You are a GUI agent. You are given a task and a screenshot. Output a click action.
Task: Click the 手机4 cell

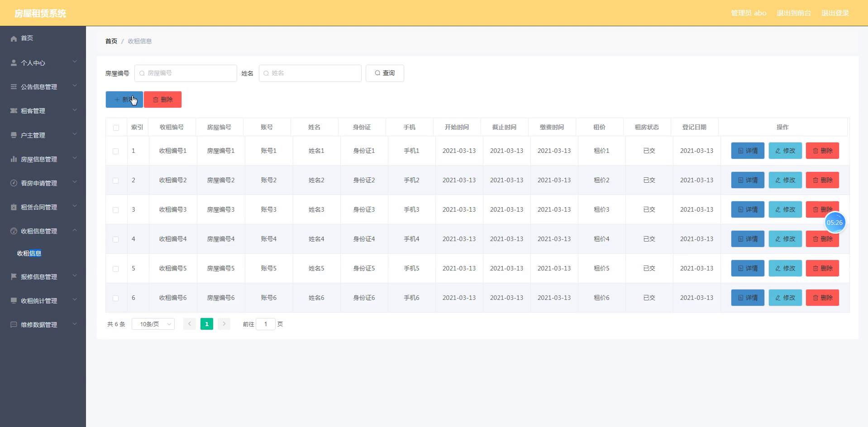click(411, 239)
